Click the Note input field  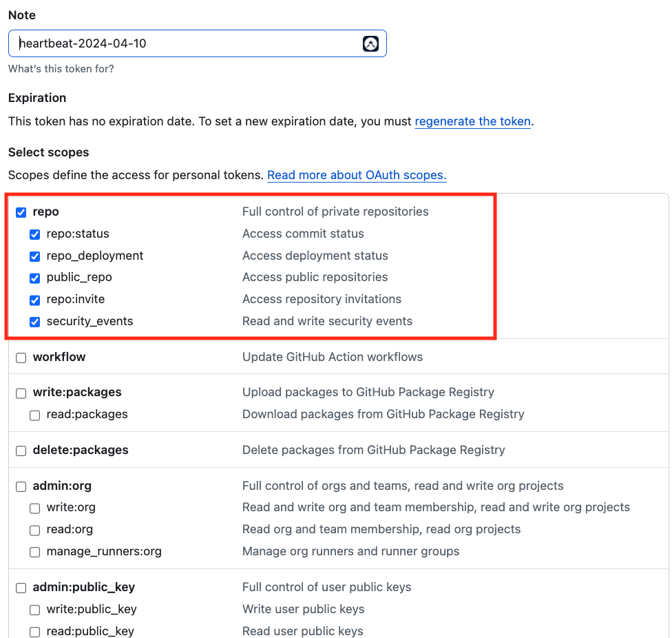186,43
